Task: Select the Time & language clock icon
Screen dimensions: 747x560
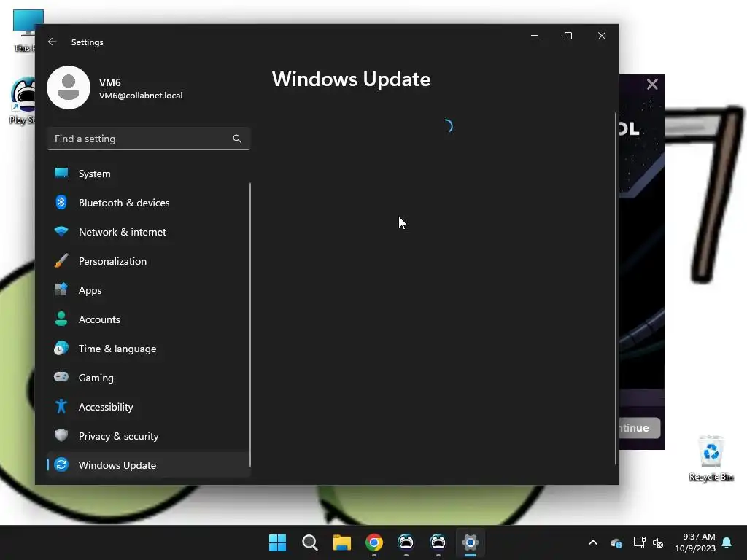Action: [x=61, y=348]
